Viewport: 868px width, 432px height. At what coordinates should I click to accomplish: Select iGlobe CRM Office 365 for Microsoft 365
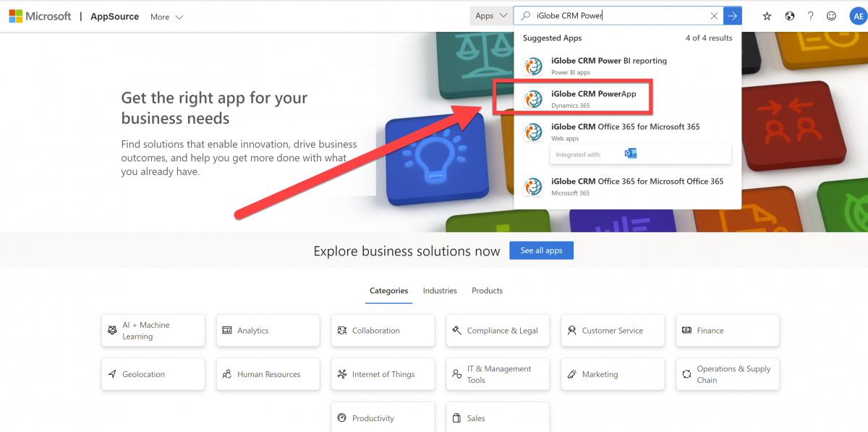coord(627,131)
